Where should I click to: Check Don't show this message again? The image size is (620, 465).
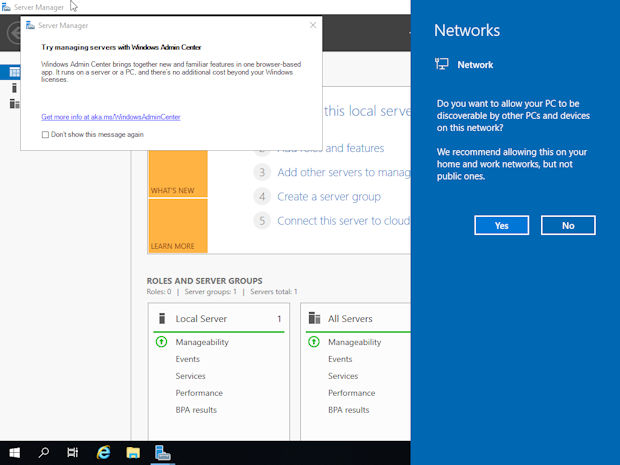coord(45,135)
